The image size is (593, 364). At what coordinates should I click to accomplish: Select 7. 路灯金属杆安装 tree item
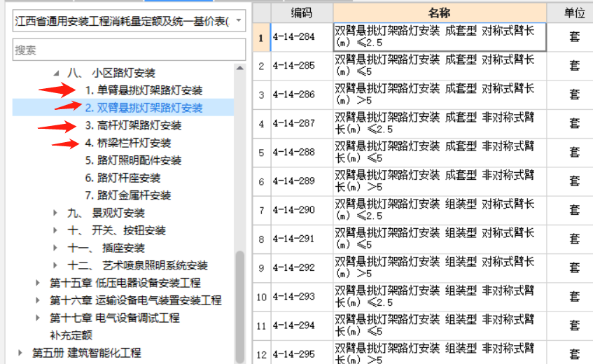click(128, 195)
